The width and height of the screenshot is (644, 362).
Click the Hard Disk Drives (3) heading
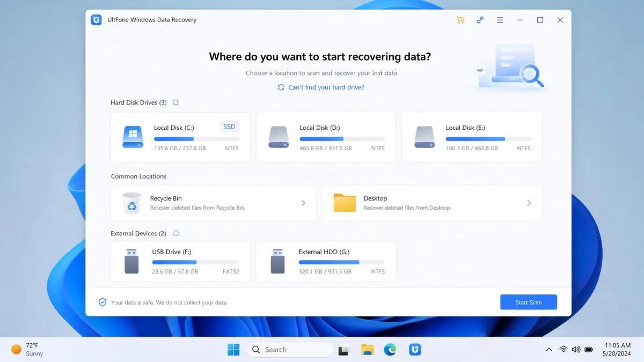pos(138,102)
